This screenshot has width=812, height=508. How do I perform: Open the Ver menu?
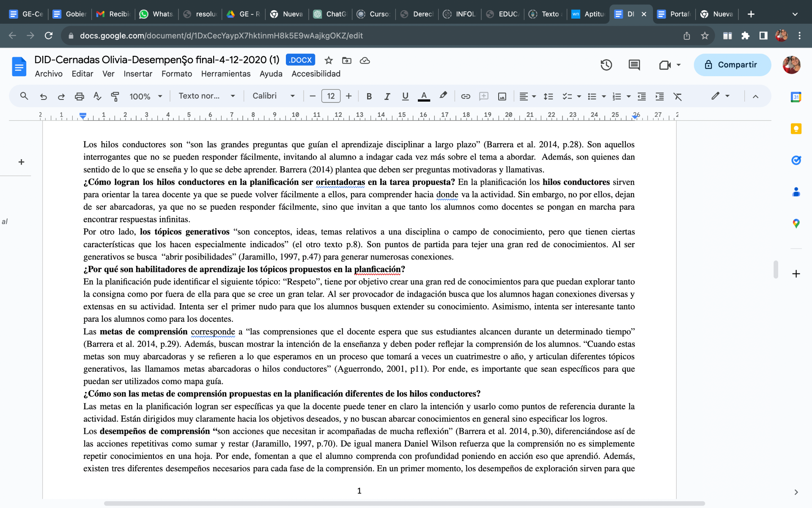coord(108,74)
